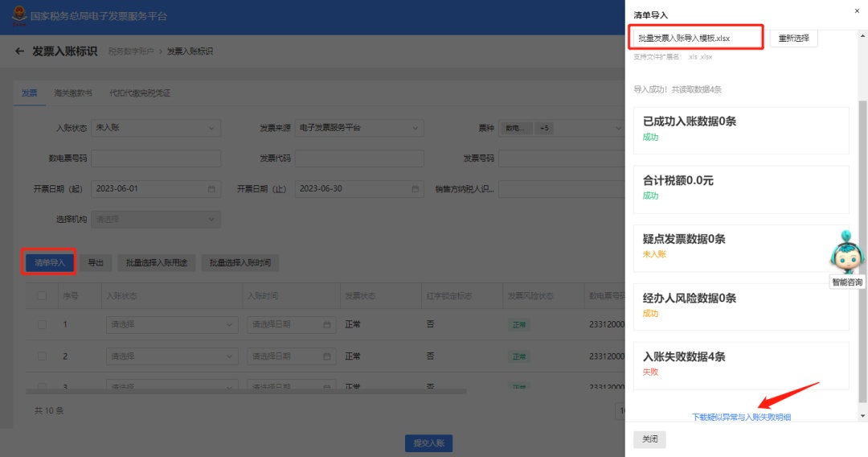Click the import panel vertical scrollbar
The image size is (868, 457).
(x=862, y=251)
